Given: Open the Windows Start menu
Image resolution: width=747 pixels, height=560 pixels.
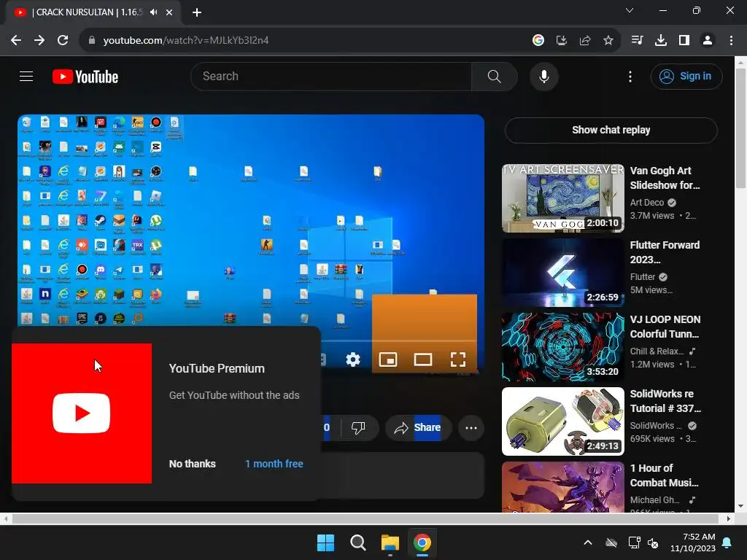Looking at the screenshot, I should click(x=326, y=542).
